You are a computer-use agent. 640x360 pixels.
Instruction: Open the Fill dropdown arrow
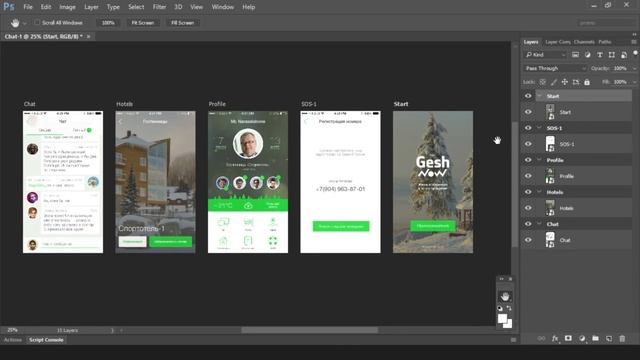[634, 82]
